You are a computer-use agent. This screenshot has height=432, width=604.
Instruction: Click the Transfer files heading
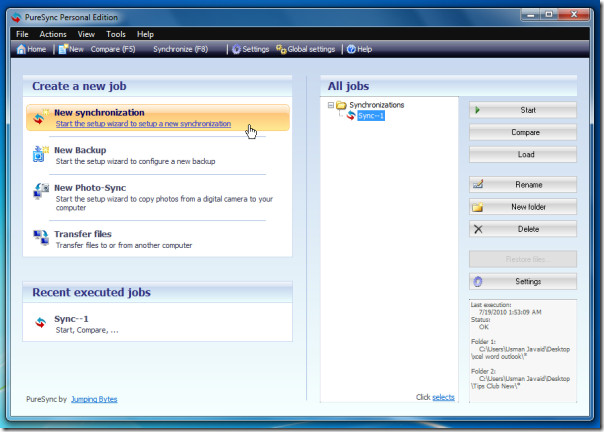point(83,234)
